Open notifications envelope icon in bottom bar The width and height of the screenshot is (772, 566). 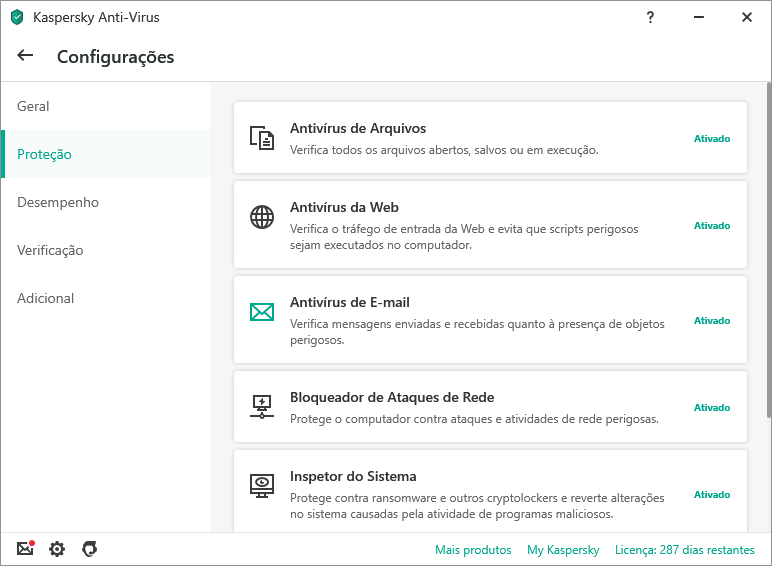pyautogui.click(x=26, y=548)
